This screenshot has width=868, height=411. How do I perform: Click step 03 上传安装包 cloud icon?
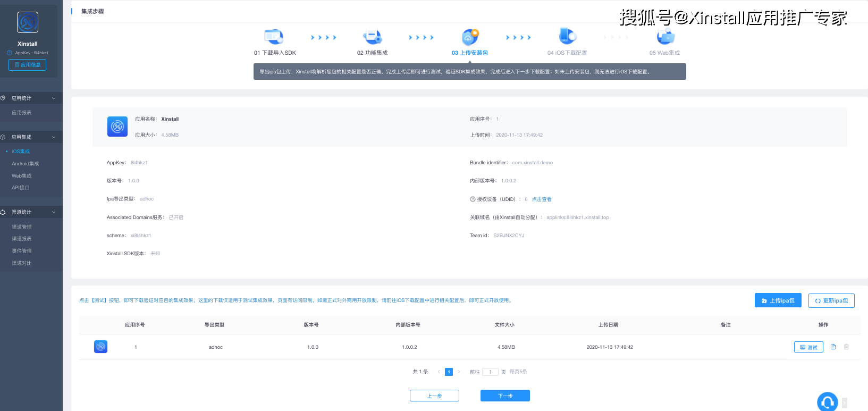tap(470, 37)
